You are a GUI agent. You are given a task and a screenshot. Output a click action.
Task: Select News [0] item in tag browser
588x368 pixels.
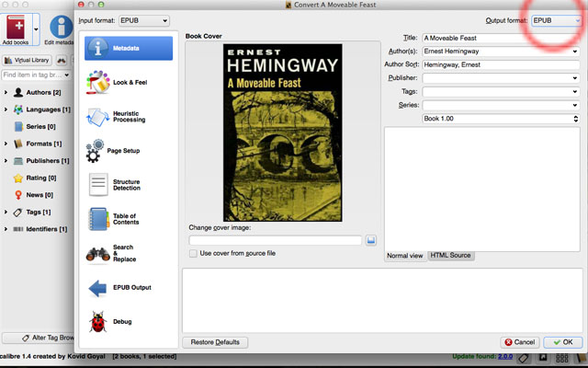[39, 195]
